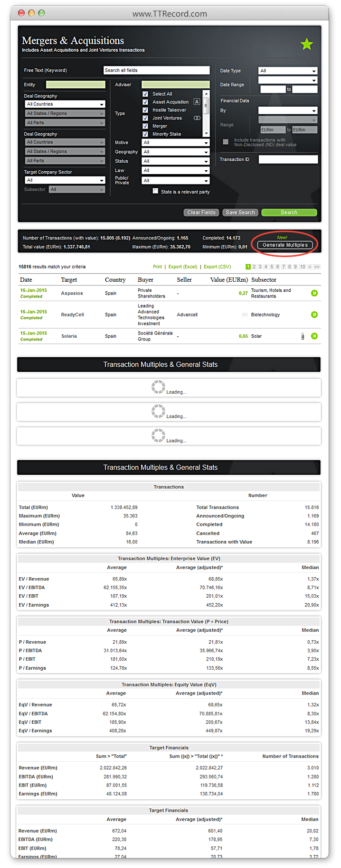
Task: Open the Motive dropdown
Action: coord(176,142)
